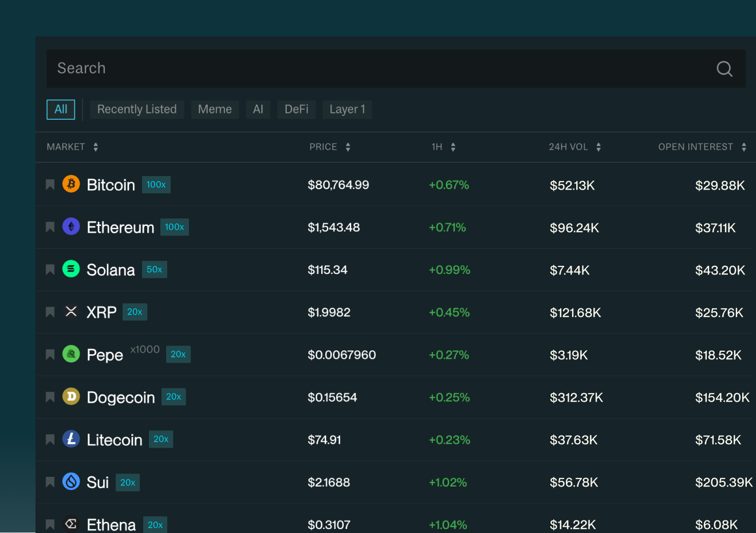Screen dimensions: 756x533
Task: Click the search magnifier icon
Action: point(724,69)
